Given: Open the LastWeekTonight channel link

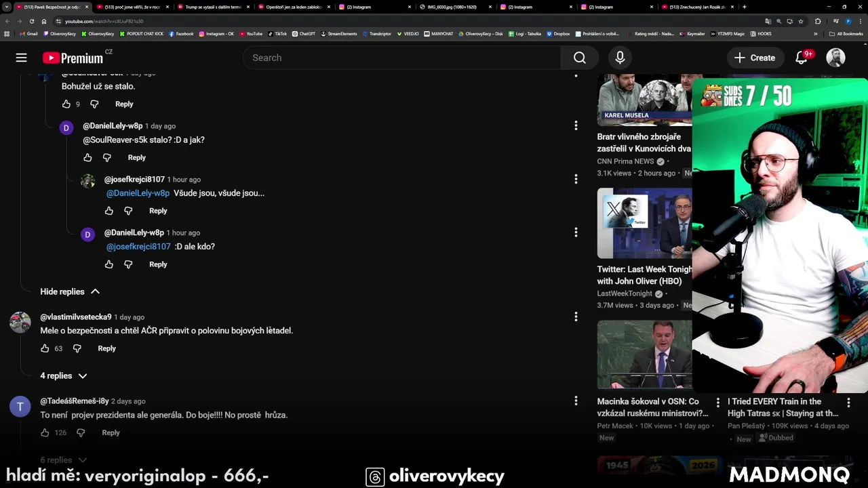Looking at the screenshot, I should 625,293.
